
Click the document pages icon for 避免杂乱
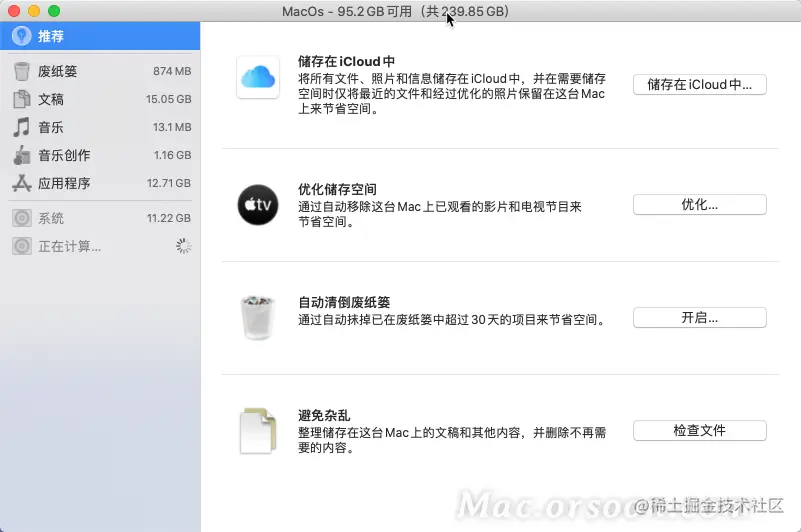pos(258,431)
